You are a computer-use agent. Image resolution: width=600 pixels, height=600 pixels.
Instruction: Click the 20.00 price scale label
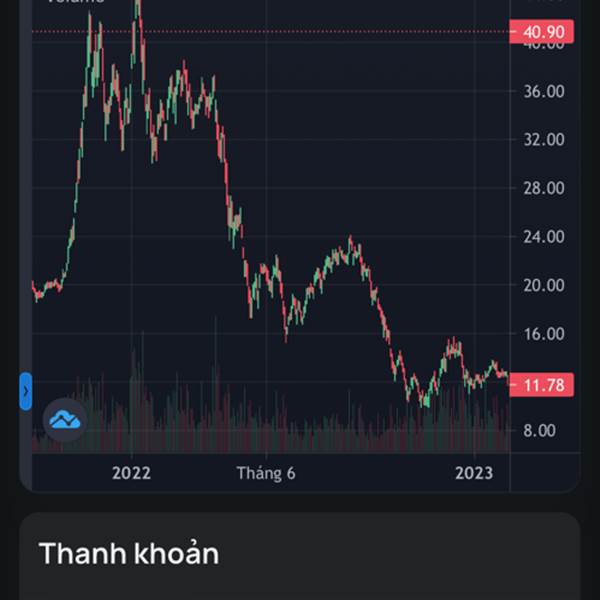pos(544,285)
